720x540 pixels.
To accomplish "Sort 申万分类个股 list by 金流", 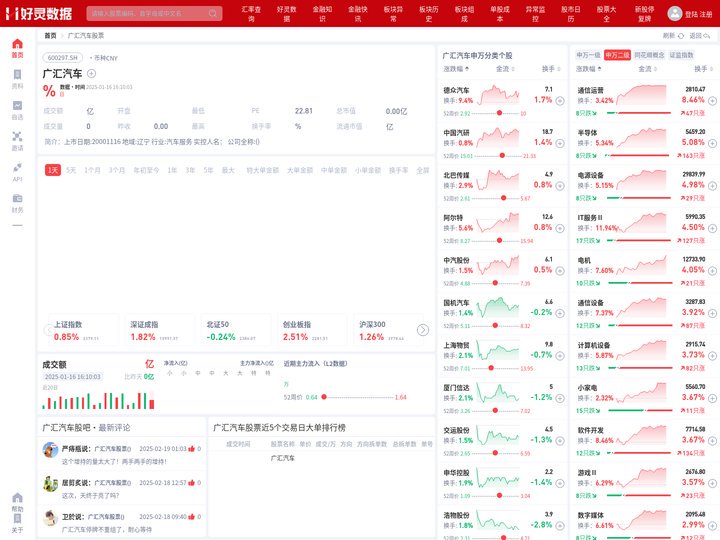I will click(505, 69).
